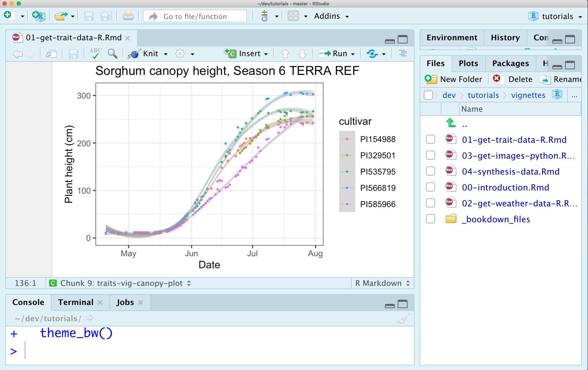The height and width of the screenshot is (370, 588).
Task: Show the document outline icon
Action: [x=403, y=53]
